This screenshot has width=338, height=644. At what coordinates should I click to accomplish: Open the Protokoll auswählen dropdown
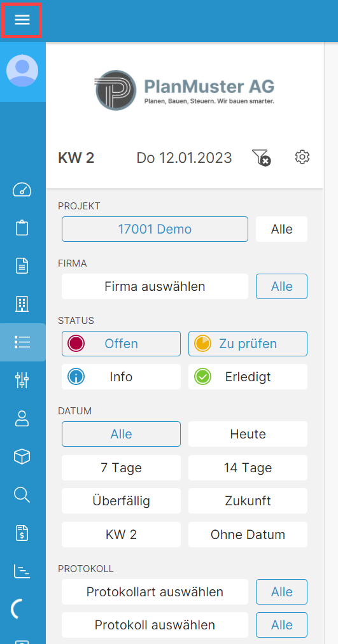[155, 625]
